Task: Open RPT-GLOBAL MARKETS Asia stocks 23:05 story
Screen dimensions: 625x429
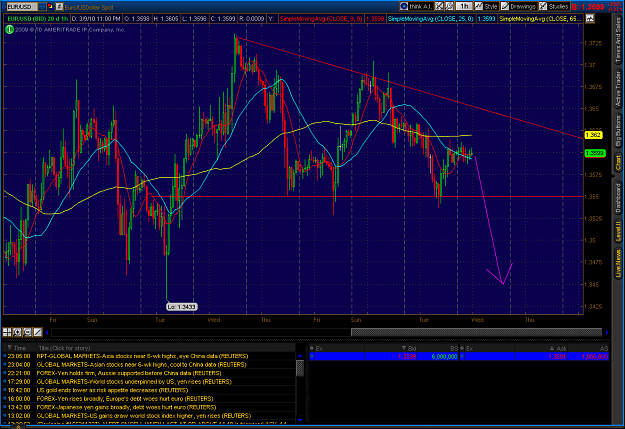Action: click(x=142, y=356)
